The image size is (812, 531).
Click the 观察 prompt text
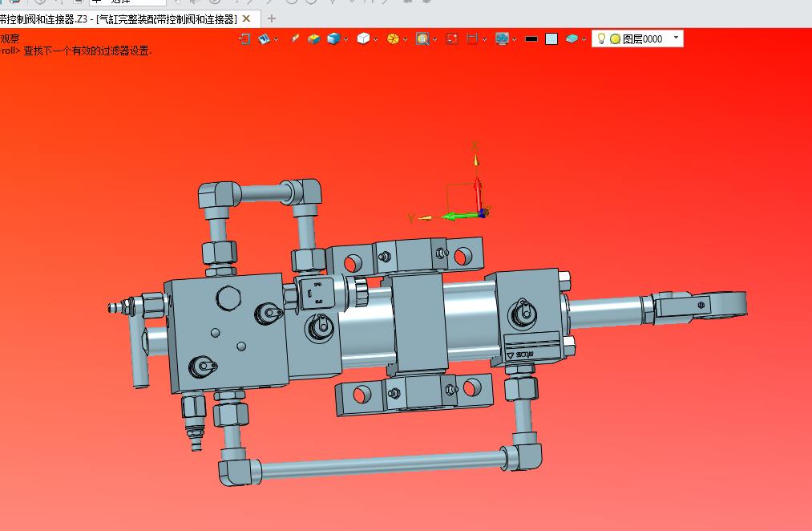(x=10, y=39)
